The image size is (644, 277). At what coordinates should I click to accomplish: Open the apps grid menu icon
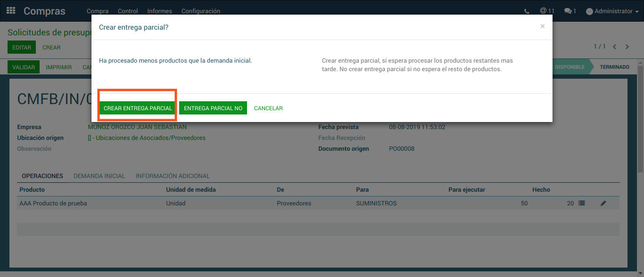(10, 10)
